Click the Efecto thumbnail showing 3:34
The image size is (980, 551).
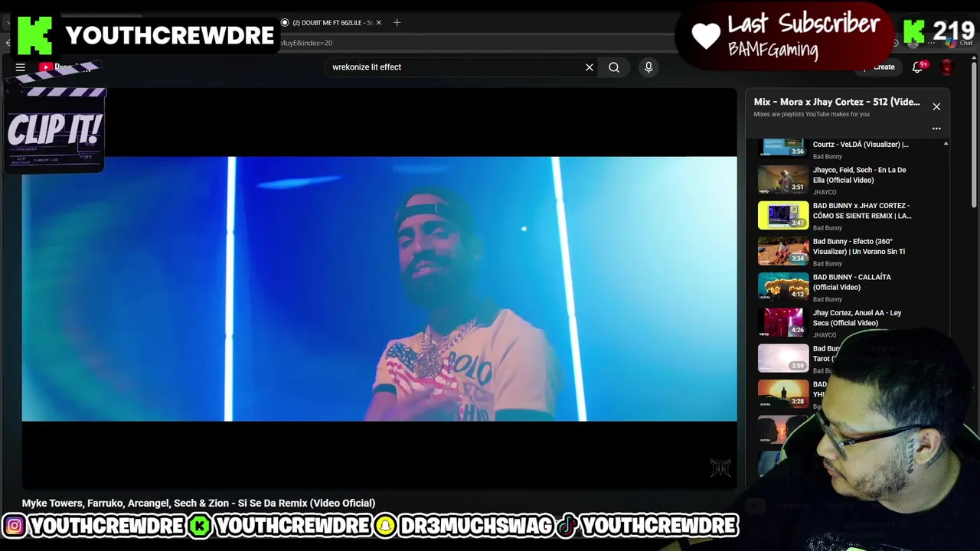pos(783,251)
